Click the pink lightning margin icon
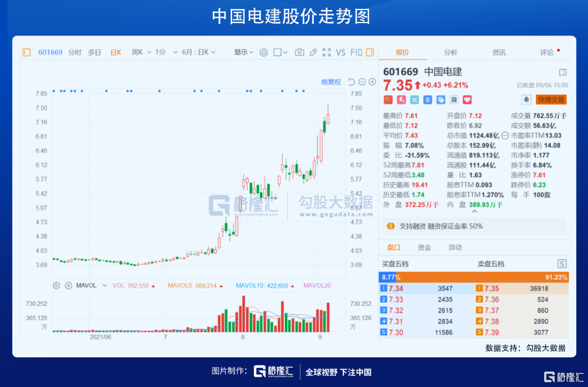Screen dimensions: 588x387 click(401, 100)
